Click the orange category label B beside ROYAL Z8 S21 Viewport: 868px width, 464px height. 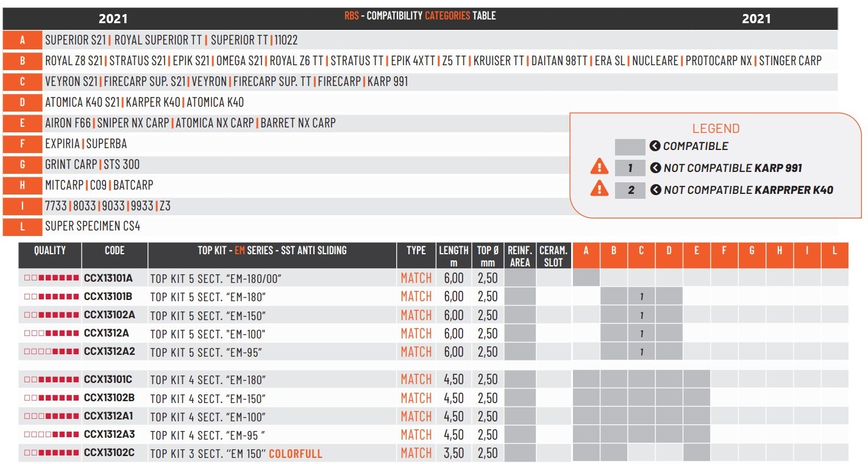pos(23,61)
